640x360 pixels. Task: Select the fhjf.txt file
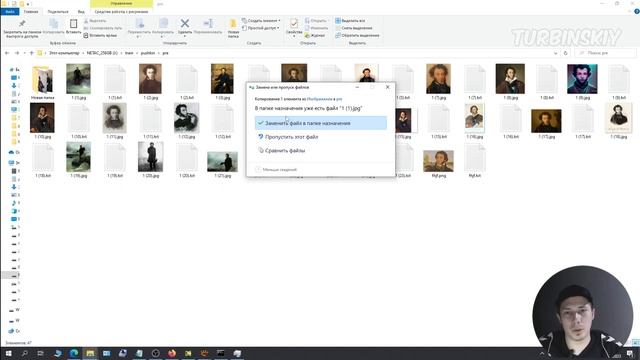pyautogui.click(x=475, y=160)
